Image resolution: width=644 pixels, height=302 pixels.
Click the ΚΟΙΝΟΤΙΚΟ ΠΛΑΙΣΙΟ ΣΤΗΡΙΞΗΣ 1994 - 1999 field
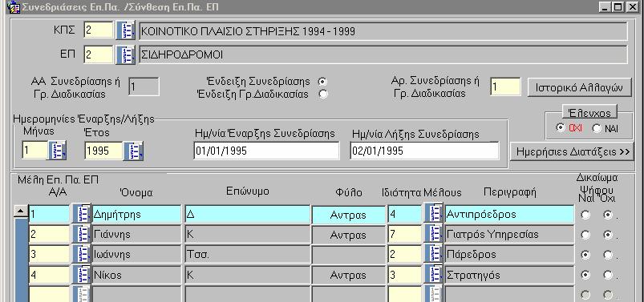383,30
